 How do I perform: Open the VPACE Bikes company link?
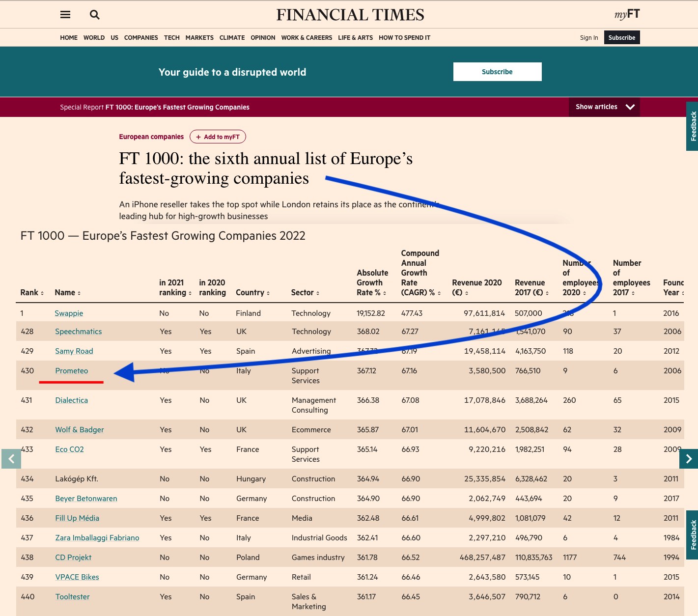point(77,577)
